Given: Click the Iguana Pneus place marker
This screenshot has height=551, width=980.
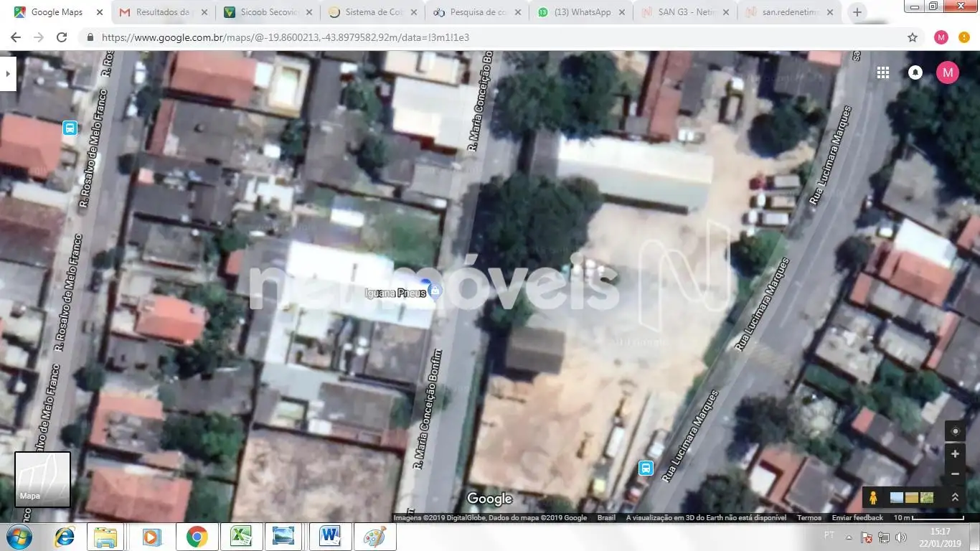Looking at the screenshot, I should coord(435,291).
